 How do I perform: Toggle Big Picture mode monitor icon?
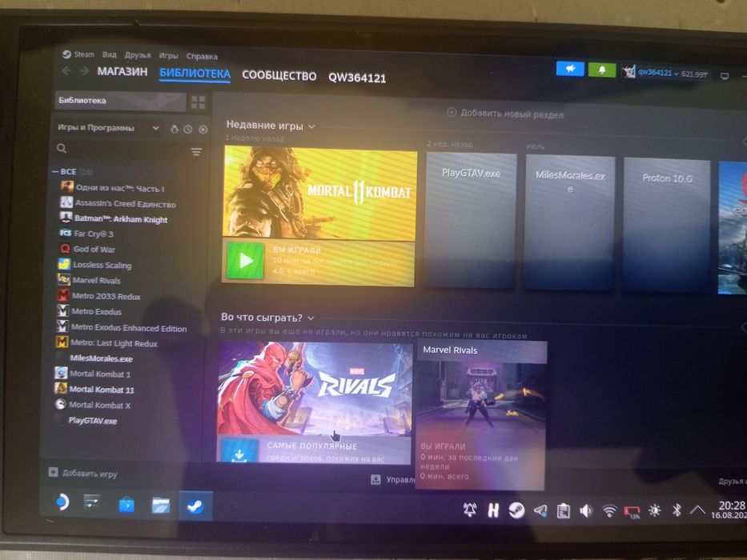(x=725, y=76)
